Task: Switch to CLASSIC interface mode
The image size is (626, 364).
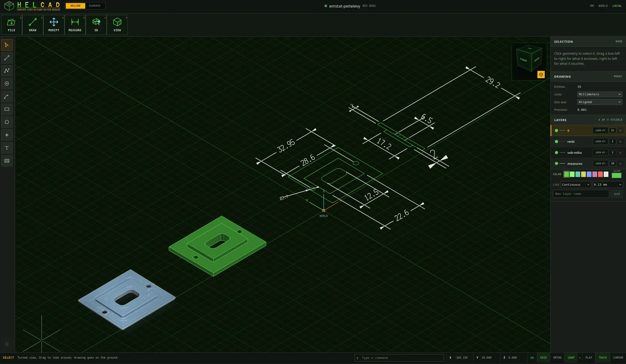Action: click(x=95, y=6)
